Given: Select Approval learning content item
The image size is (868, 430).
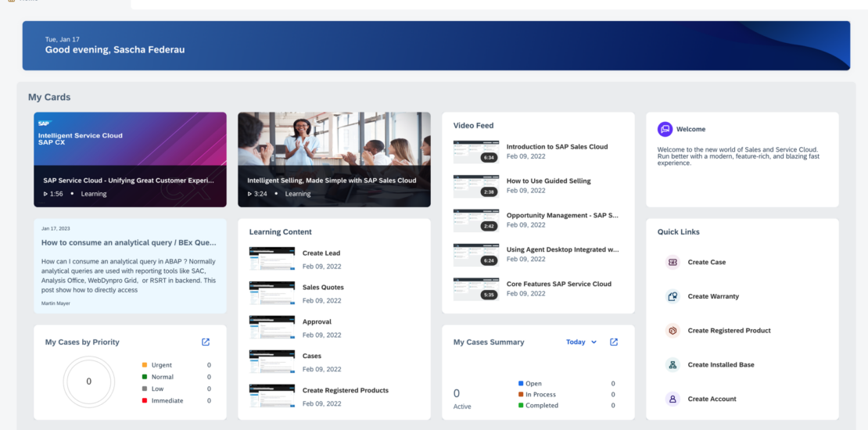Looking at the screenshot, I should 317,322.
